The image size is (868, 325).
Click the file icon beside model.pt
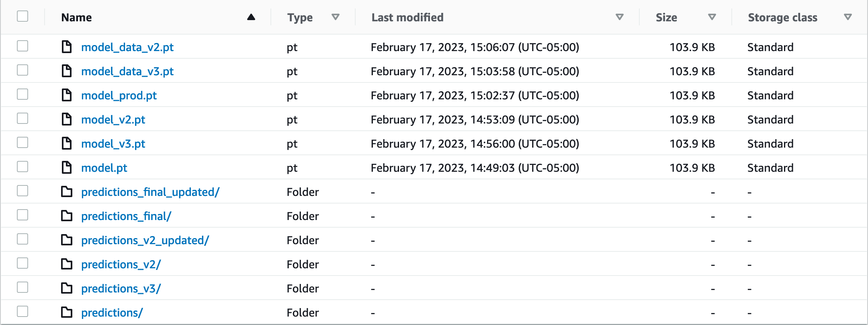tap(66, 167)
